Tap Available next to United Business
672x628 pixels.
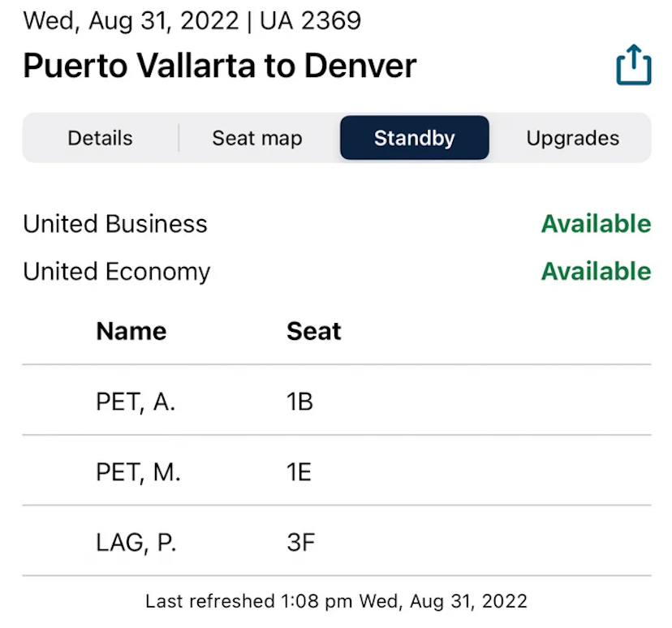click(596, 224)
